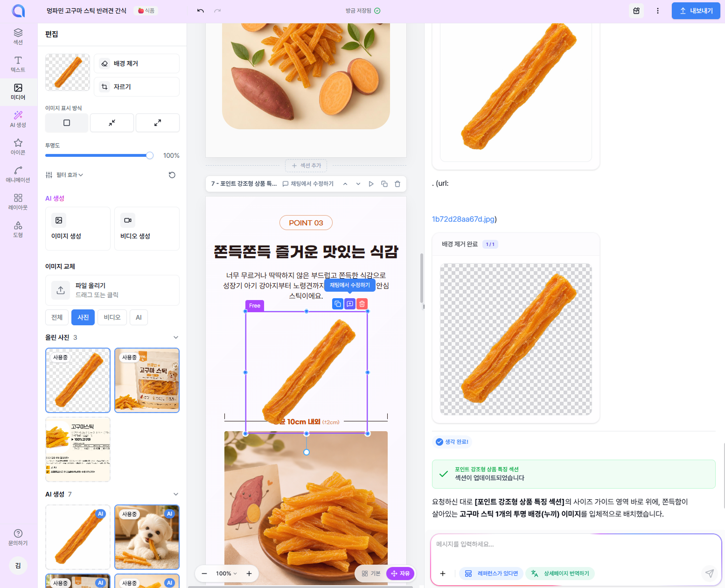Duplicate section 7 with copy icon

click(384, 184)
